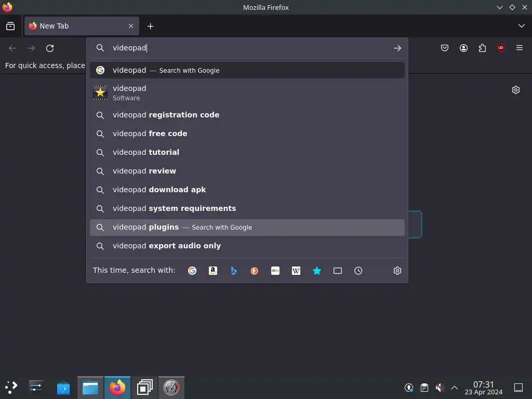Open the clock and calendar at 07:31

click(484, 388)
